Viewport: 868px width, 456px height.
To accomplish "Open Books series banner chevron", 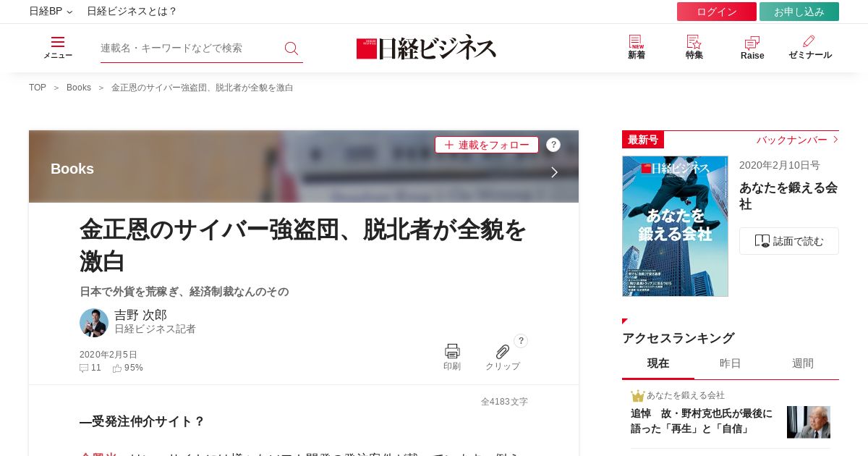I will (554, 172).
